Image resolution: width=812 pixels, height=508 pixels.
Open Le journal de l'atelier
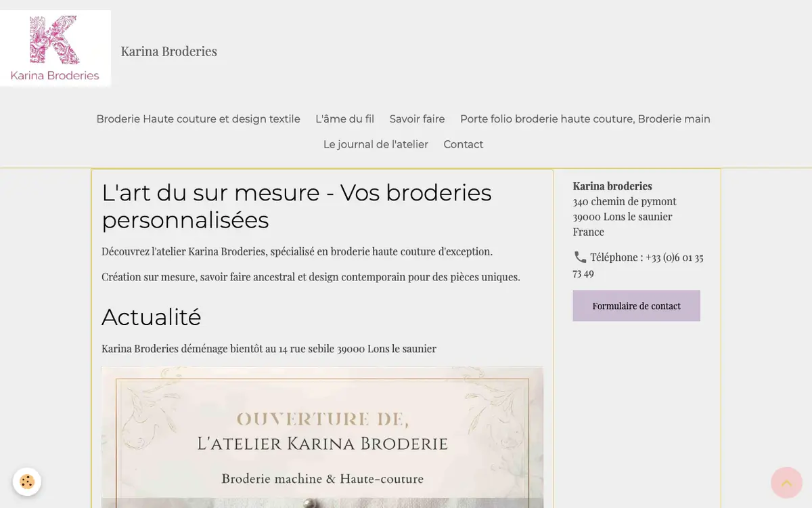pyautogui.click(x=376, y=144)
